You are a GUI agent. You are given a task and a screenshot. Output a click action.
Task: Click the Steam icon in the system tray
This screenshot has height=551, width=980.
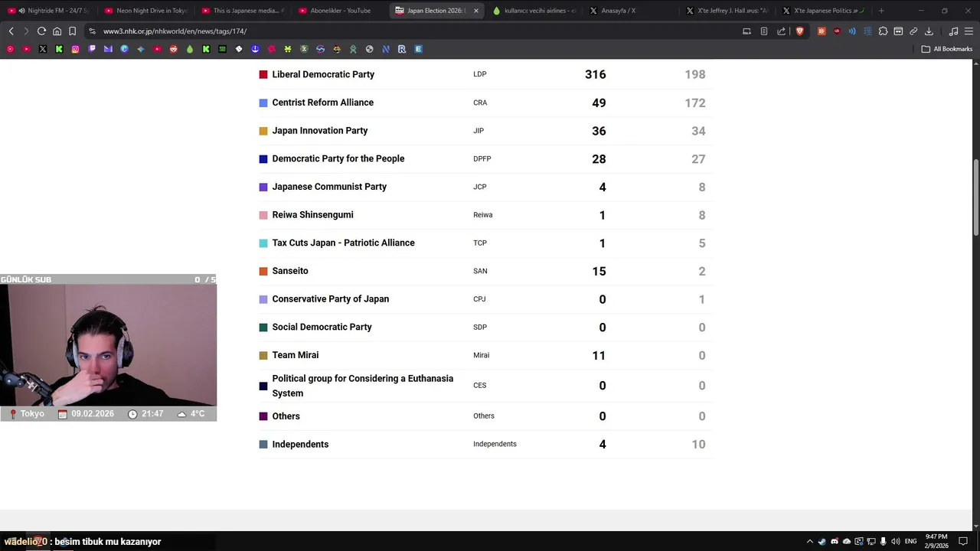(x=822, y=542)
